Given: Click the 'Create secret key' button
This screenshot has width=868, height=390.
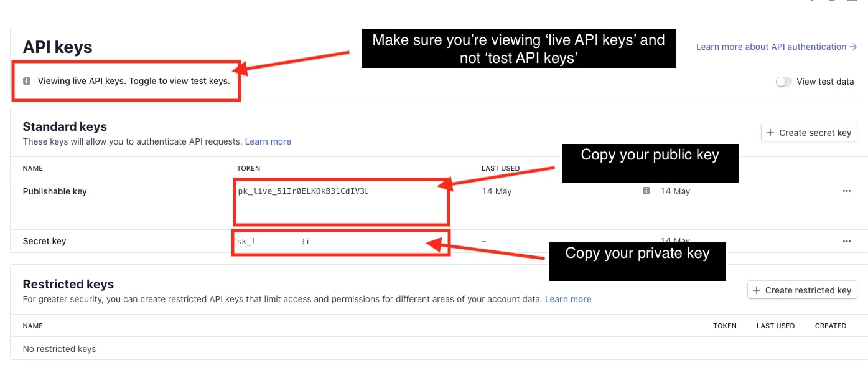Looking at the screenshot, I should (x=809, y=133).
